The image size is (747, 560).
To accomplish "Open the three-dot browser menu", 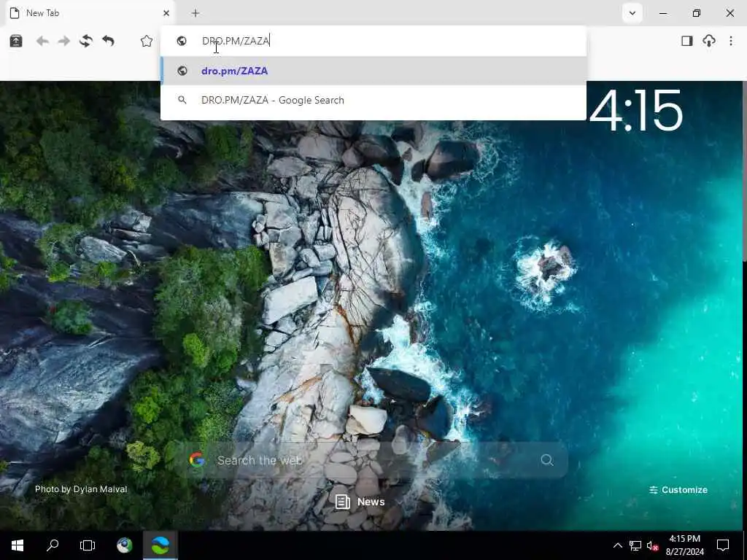I will 731,41.
